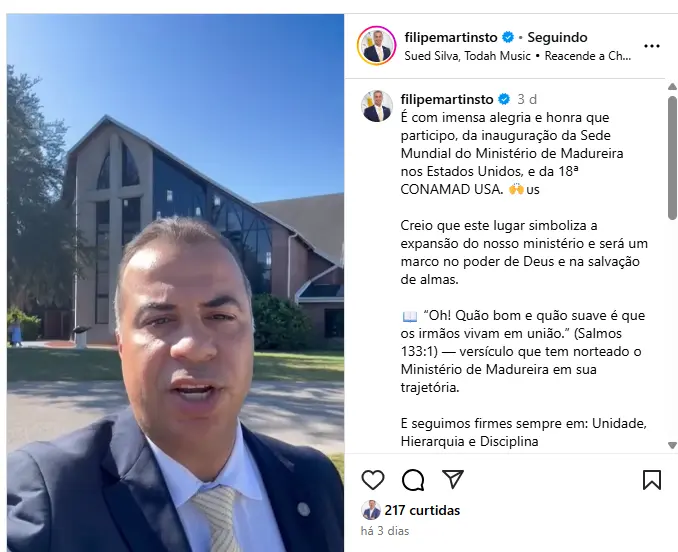Image resolution: width=678 pixels, height=552 pixels.
Task: Open the three-dots more options menu
Action: pyautogui.click(x=652, y=46)
